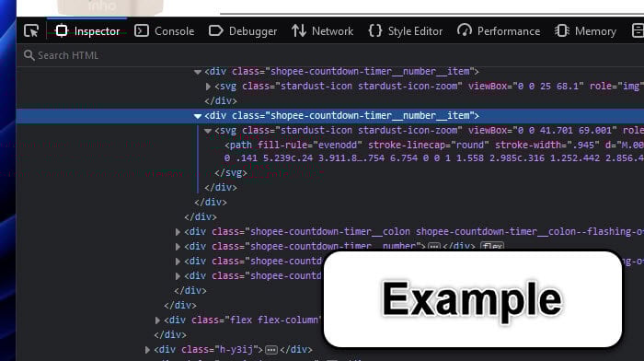
Task: Click the Debugger tab icon
Action: pos(215,30)
